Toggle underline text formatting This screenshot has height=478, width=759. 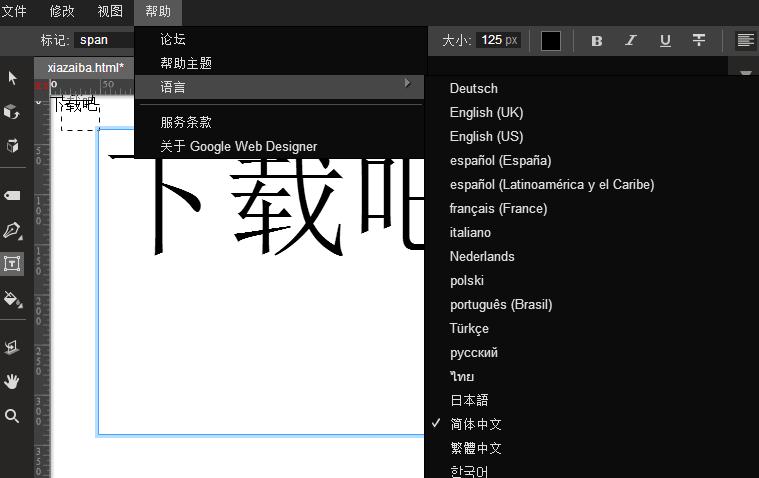pos(665,41)
